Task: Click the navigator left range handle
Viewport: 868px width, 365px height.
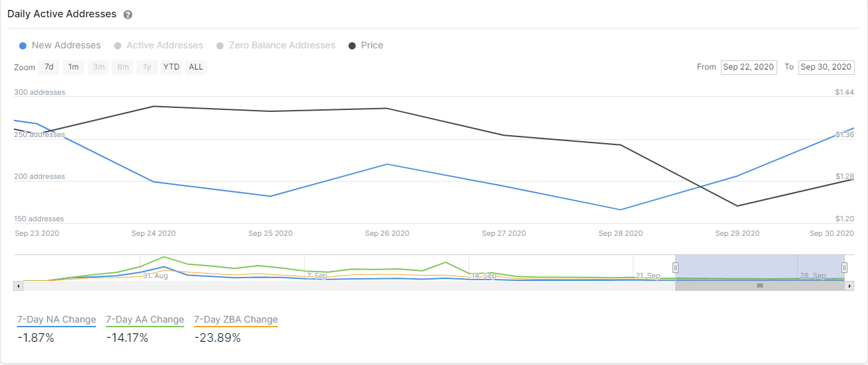Action: pyautogui.click(x=676, y=268)
